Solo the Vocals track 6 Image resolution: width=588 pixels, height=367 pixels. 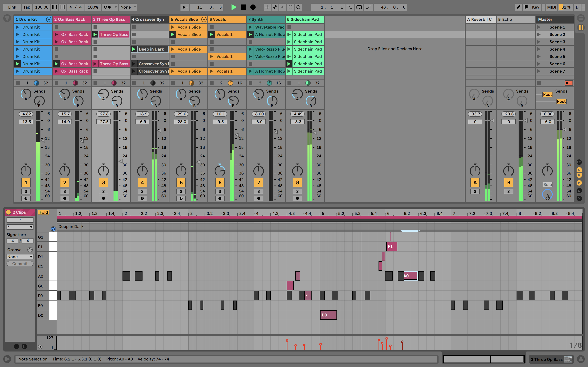[220, 191]
